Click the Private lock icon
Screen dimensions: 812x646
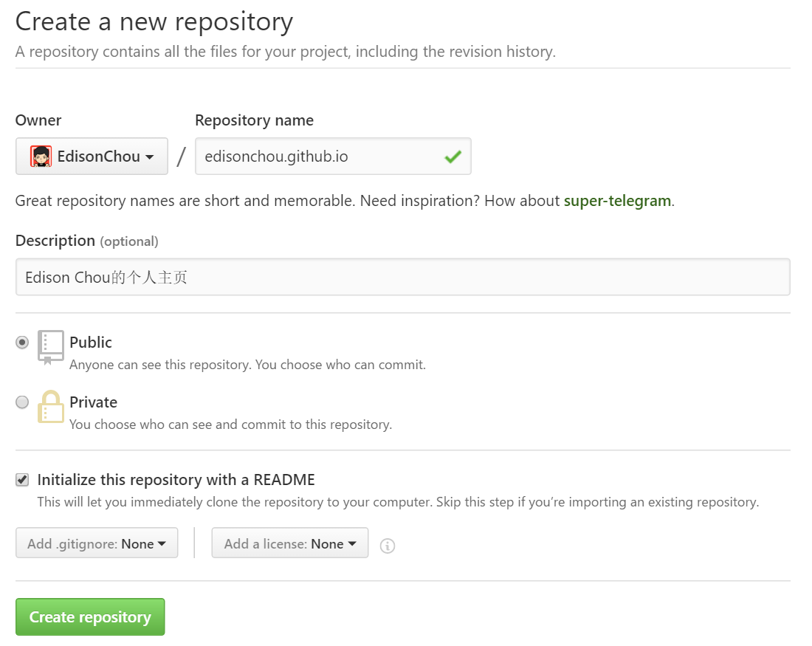point(51,407)
